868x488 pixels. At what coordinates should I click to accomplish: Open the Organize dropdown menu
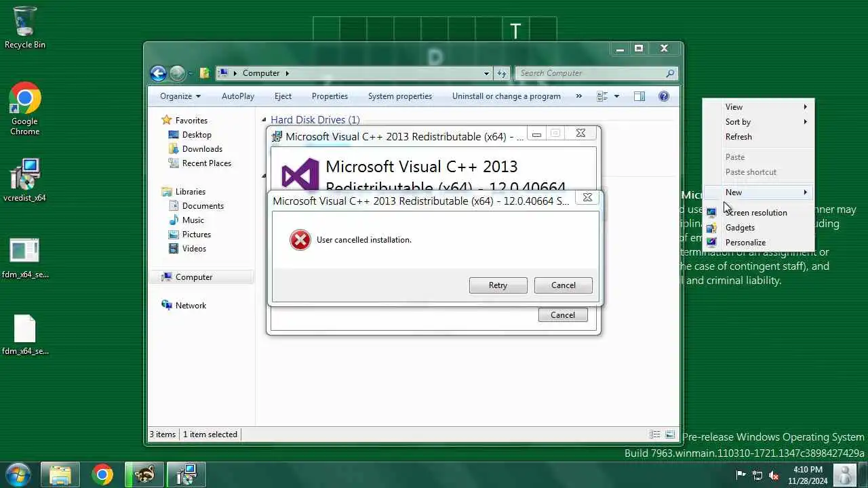[180, 96]
